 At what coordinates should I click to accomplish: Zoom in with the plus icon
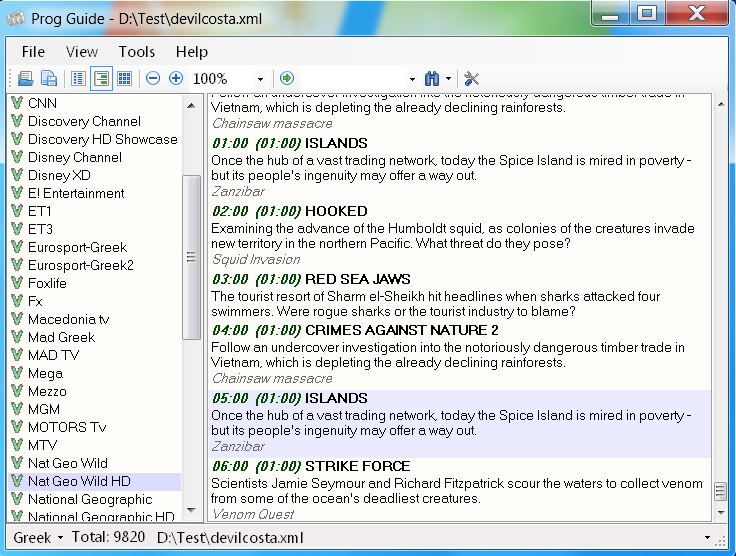coord(176,78)
